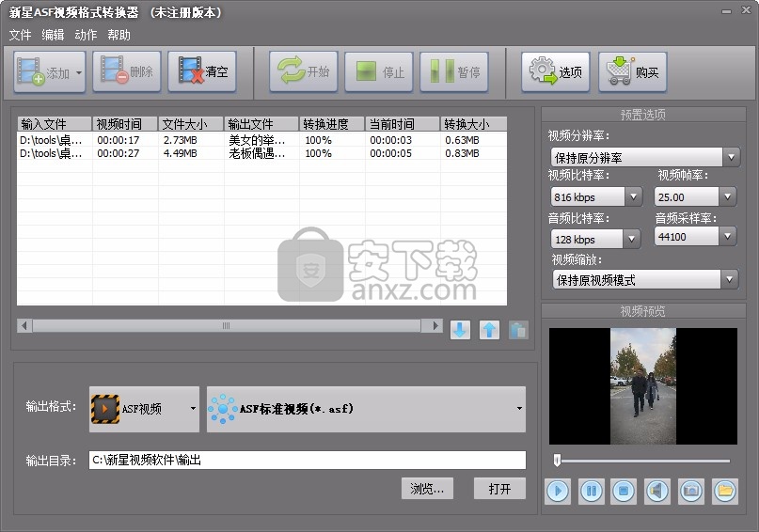Click the 清空 clear list toolbar button

(202, 72)
